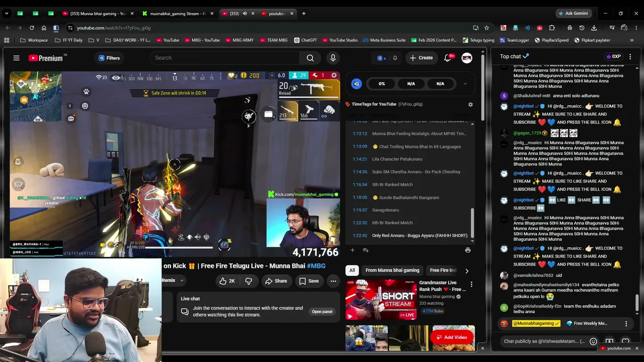Open the account avatar menu
This screenshot has width=644, height=362.
[x=467, y=58]
